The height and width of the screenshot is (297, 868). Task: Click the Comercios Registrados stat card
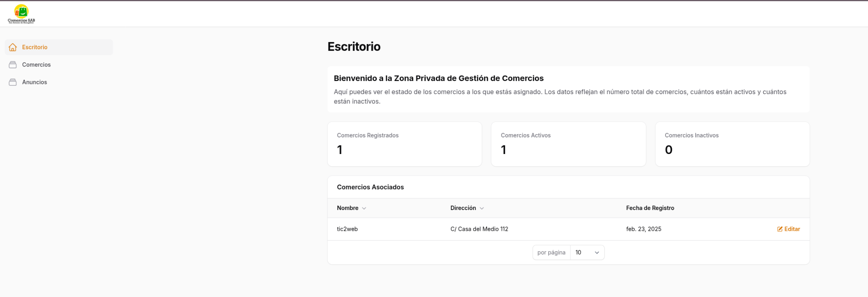point(404,144)
